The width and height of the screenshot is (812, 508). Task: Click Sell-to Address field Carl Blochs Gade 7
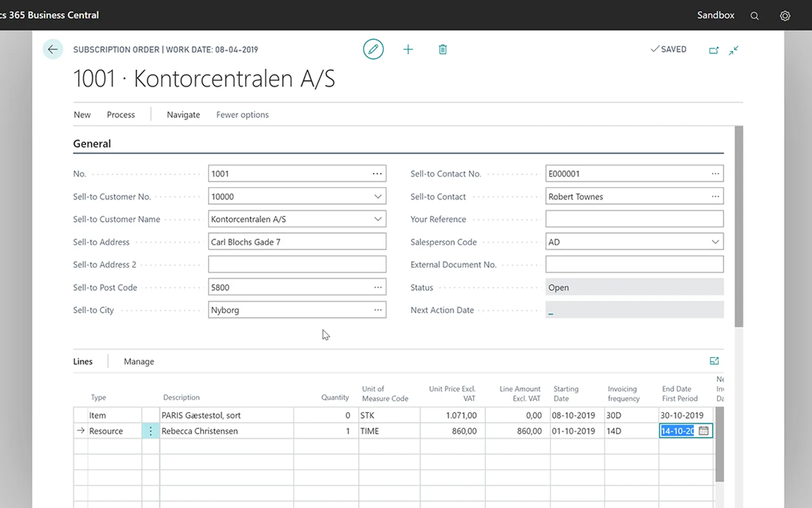297,242
